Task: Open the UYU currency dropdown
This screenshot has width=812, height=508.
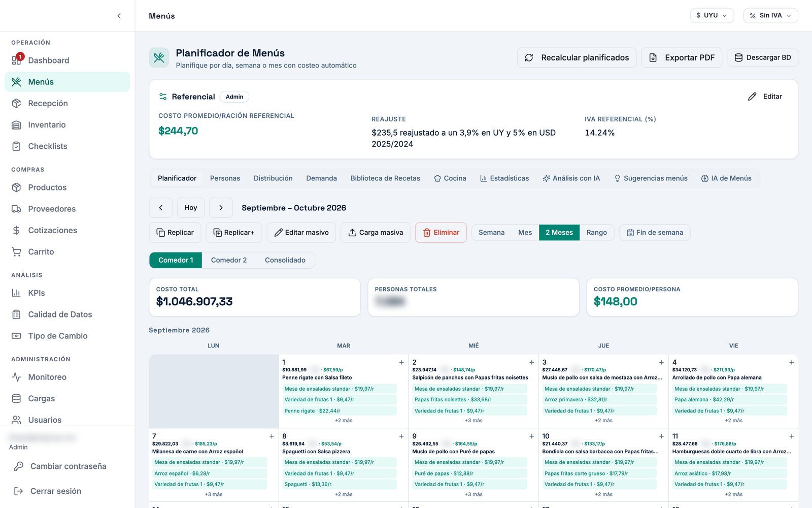Action: 712,16
